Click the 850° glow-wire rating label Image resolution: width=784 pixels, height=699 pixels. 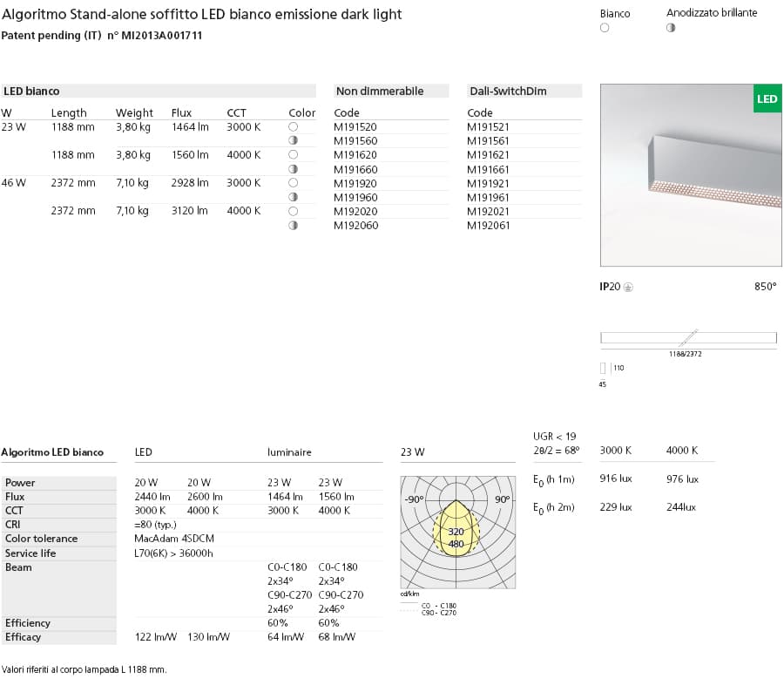(x=767, y=287)
